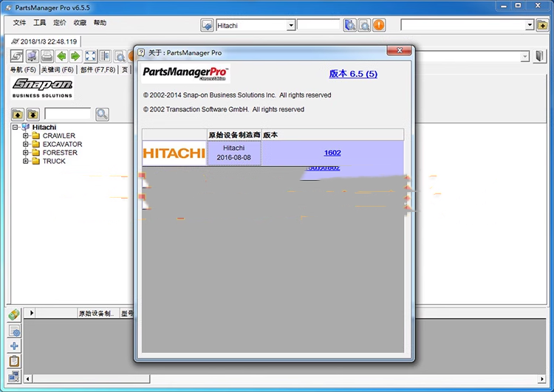Expand the EXCAVATOR folder

[25, 144]
